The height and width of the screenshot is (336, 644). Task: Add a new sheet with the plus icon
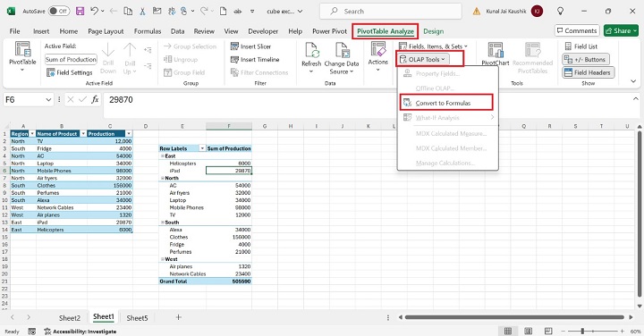tap(178, 317)
